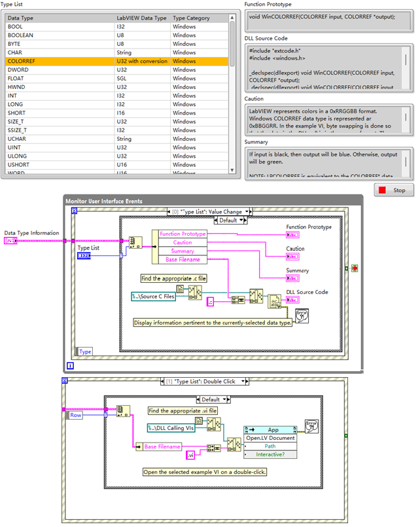Open Default case selector in upper case structure
This screenshot has width=420, height=527.
[x=241, y=221]
